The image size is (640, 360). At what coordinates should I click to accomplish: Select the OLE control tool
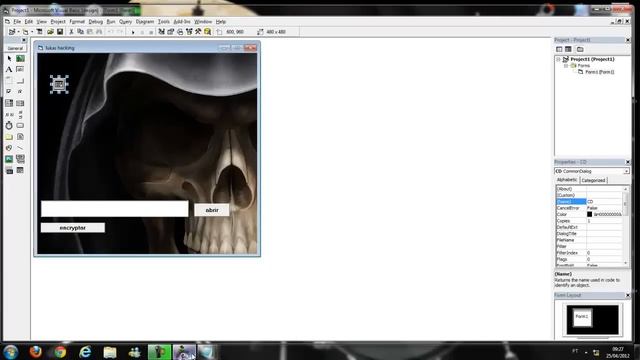(9, 170)
